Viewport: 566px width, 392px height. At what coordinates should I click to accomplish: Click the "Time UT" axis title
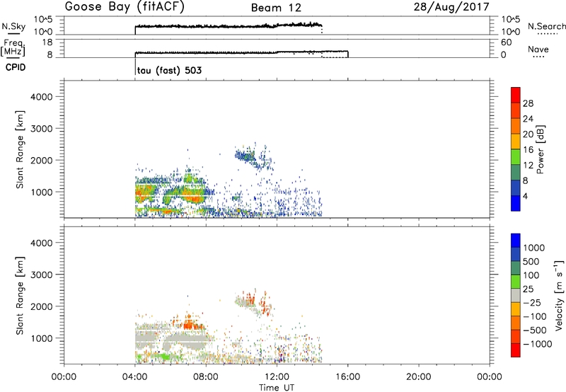coord(277,387)
